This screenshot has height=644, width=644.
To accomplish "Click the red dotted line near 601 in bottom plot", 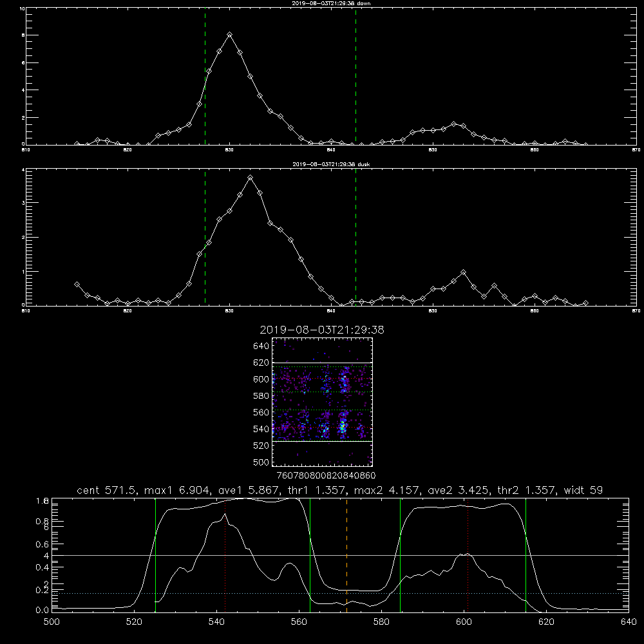I will coord(468,555).
